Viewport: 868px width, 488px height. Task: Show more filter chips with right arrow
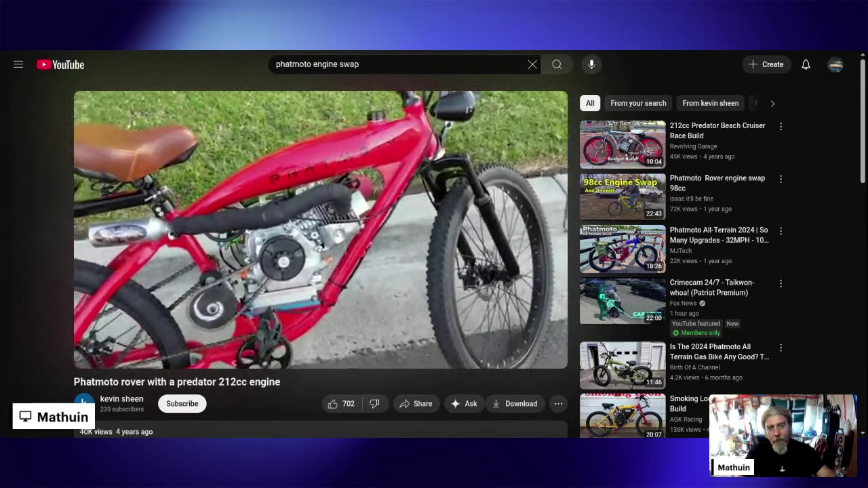(772, 103)
